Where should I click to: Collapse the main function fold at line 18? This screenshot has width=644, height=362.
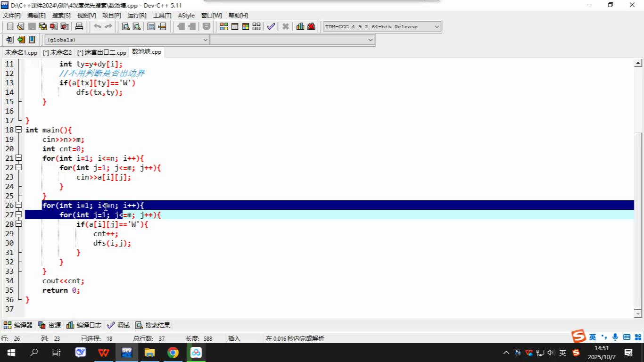[x=19, y=130]
